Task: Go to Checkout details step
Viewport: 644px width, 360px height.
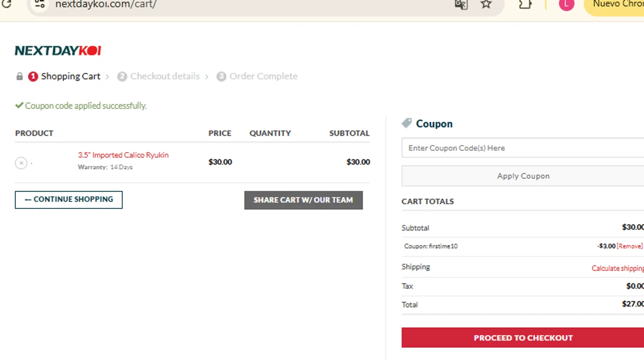Action: click(x=165, y=76)
